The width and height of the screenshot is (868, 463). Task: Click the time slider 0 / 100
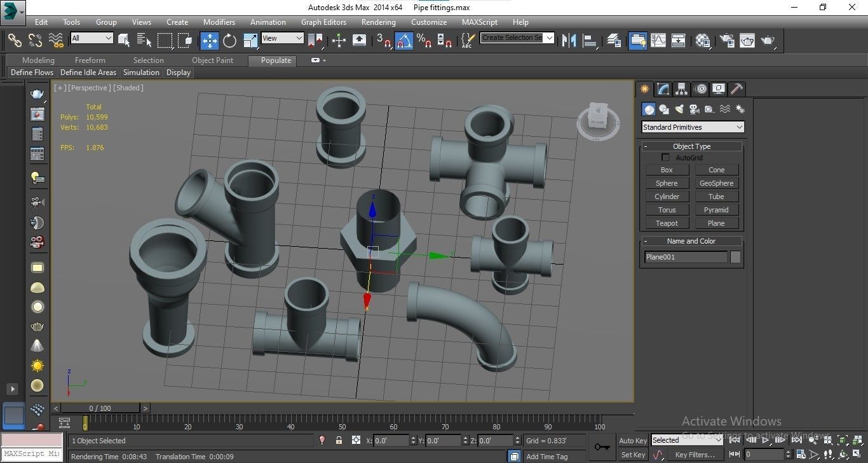(100, 408)
